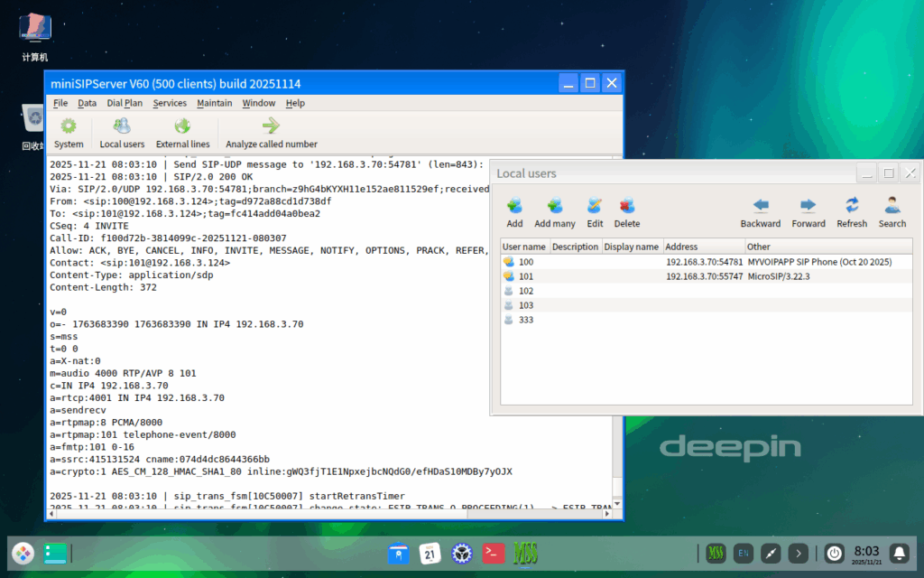Delete the selected local user

click(627, 210)
